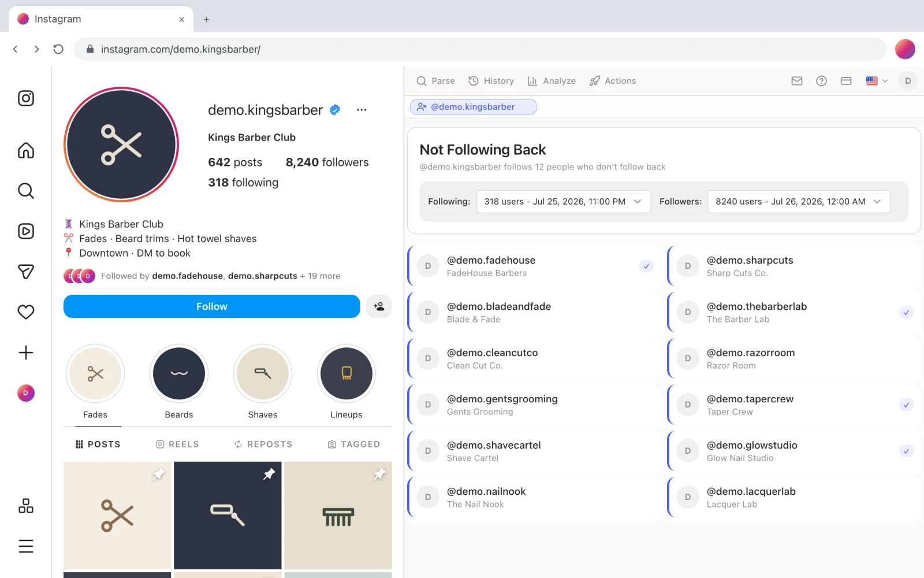This screenshot has height=578, width=924.
Task: Select the @demo.gentsgrooming row
Action: click(534, 405)
